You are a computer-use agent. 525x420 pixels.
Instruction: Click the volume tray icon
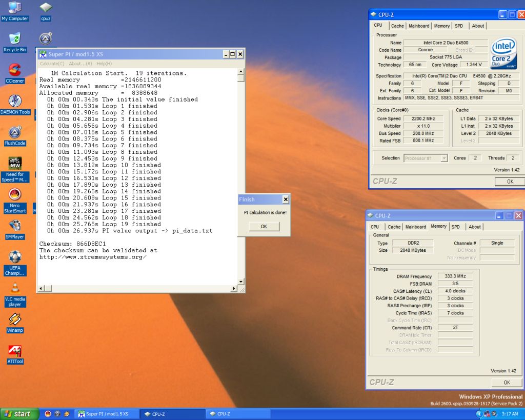tap(494, 414)
